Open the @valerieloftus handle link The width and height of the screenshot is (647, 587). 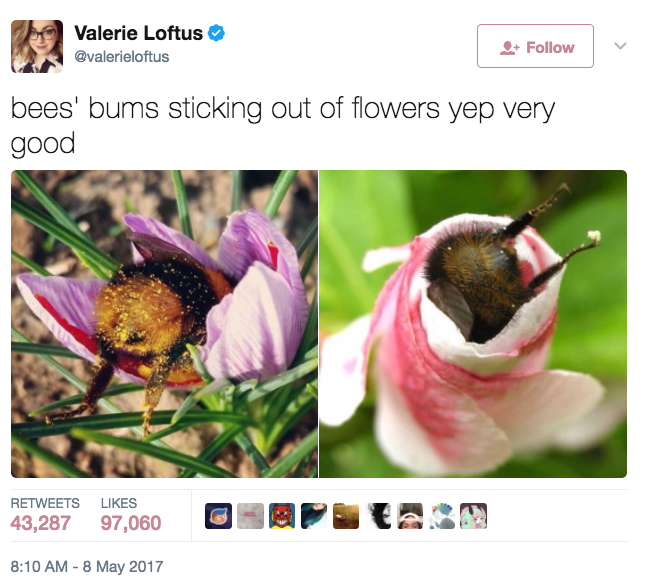[121, 57]
